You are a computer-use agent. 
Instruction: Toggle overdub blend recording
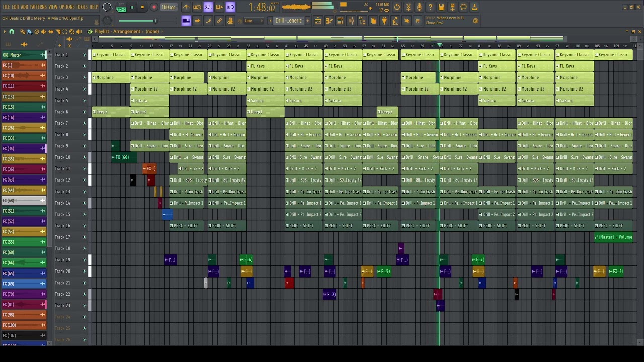(x=219, y=7)
